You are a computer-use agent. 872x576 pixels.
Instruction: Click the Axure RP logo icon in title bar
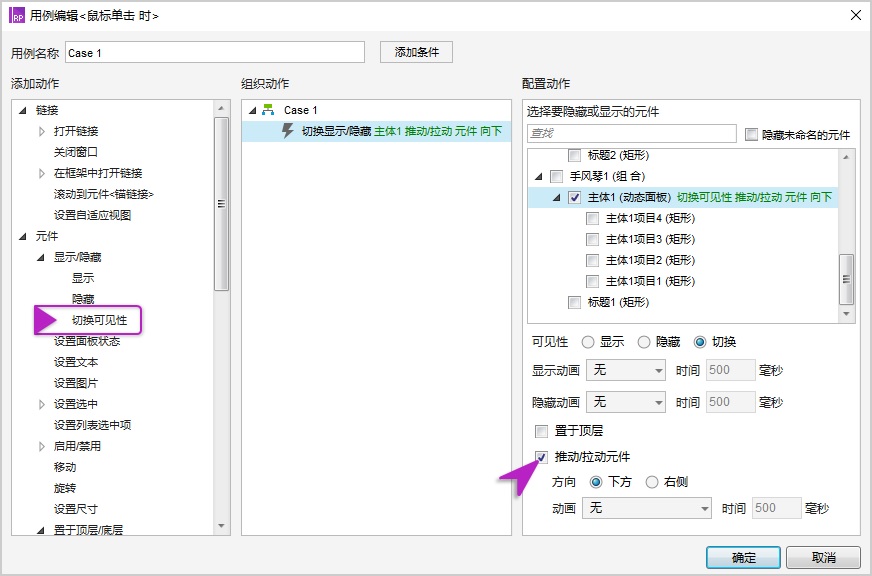pyautogui.click(x=17, y=16)
